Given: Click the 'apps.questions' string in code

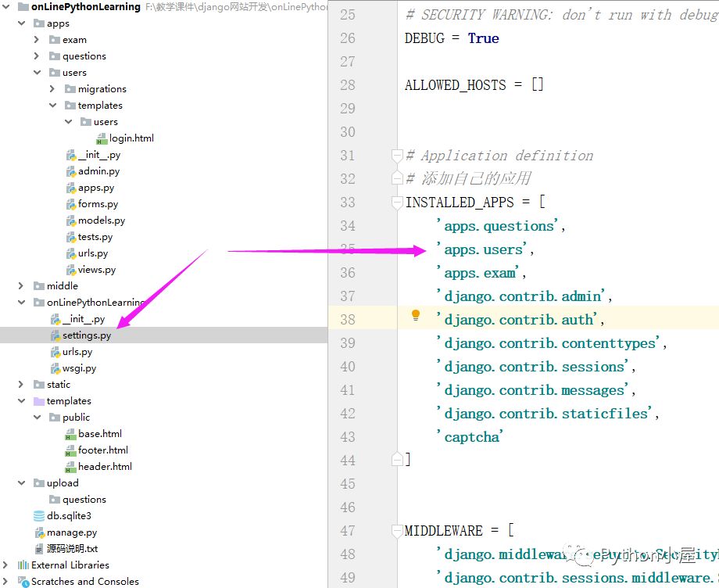Looking at the screenshot, I should coord(499,226).
